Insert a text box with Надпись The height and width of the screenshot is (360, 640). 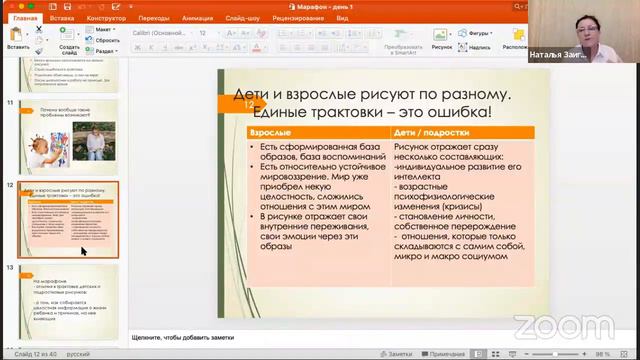[x=474, y=47]
